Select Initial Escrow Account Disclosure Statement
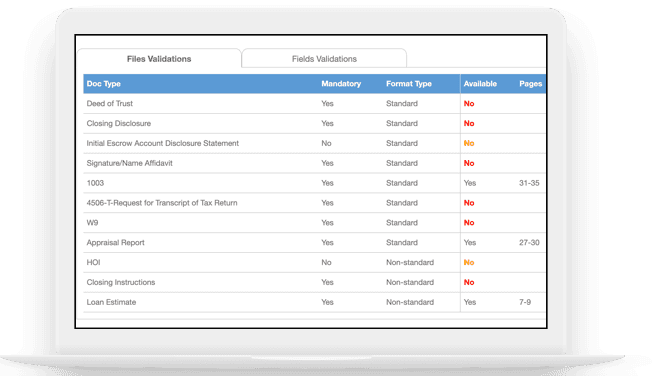 pyautogui.click(x=315, y=143)
